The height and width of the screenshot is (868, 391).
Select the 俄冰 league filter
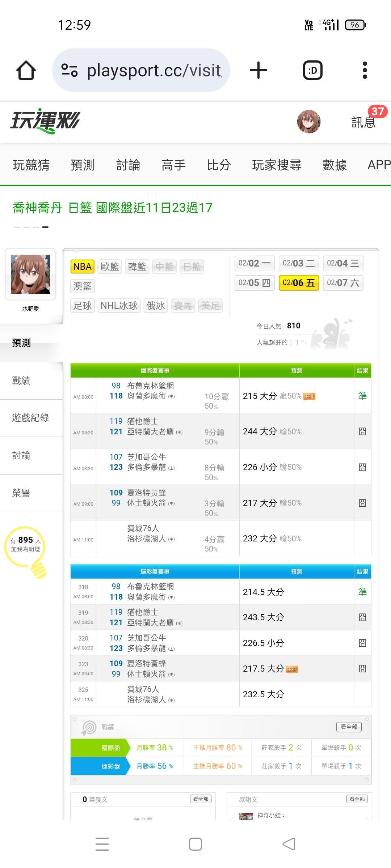point(156,306)
